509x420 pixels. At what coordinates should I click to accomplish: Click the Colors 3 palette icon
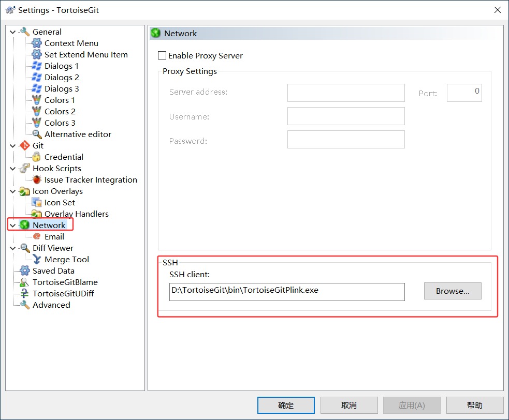point(37,123)
